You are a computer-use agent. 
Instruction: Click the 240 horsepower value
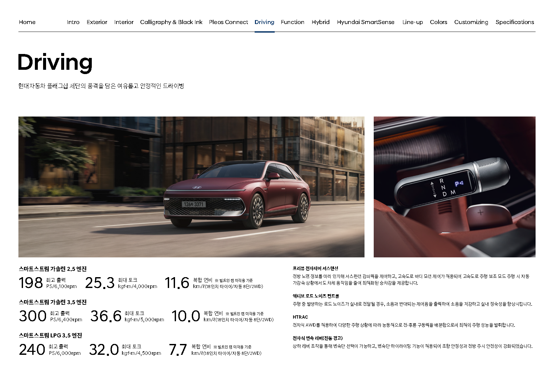[32, 350]
